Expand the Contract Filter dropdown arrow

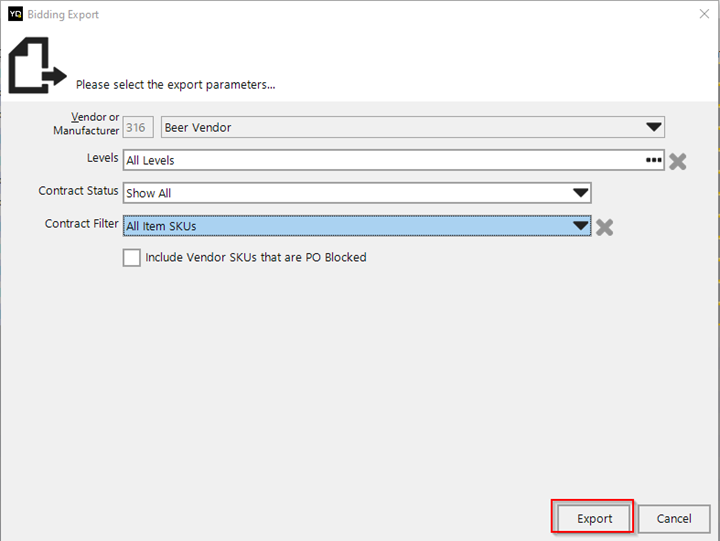pos(580,226)
